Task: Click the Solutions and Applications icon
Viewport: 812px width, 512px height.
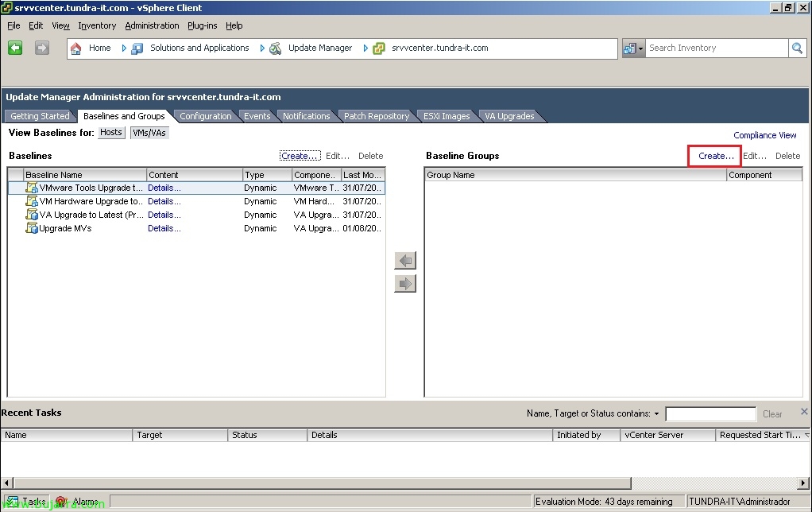Action: tap(137, 48)
